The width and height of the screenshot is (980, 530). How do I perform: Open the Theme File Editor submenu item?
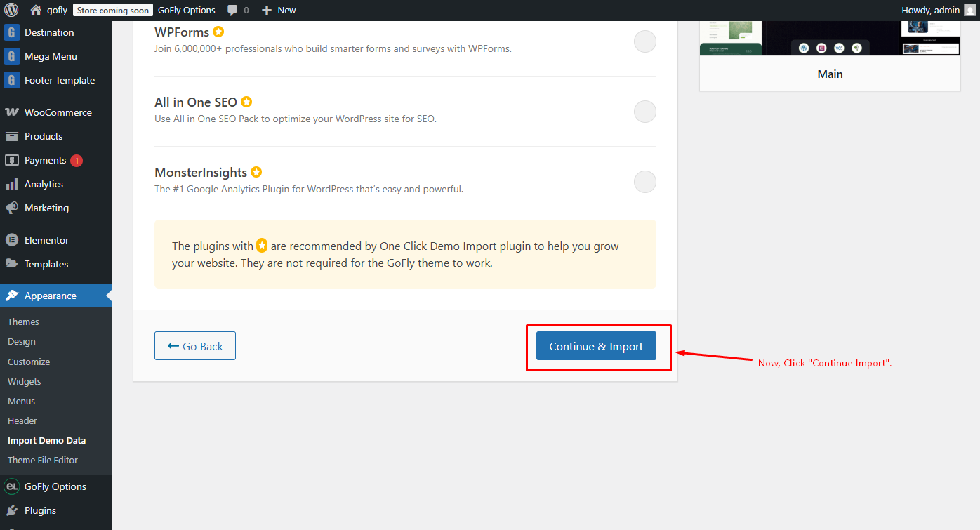[43, 460]
